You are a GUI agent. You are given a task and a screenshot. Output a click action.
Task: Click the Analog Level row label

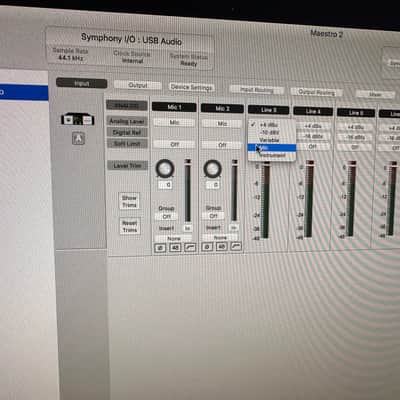point(127,121)
